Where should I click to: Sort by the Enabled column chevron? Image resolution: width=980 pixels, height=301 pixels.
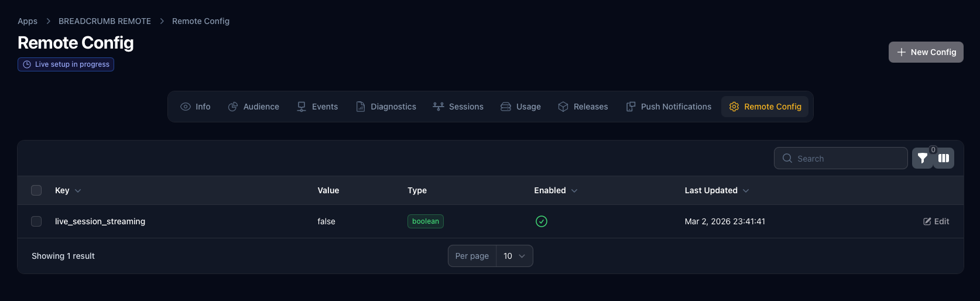574,191
